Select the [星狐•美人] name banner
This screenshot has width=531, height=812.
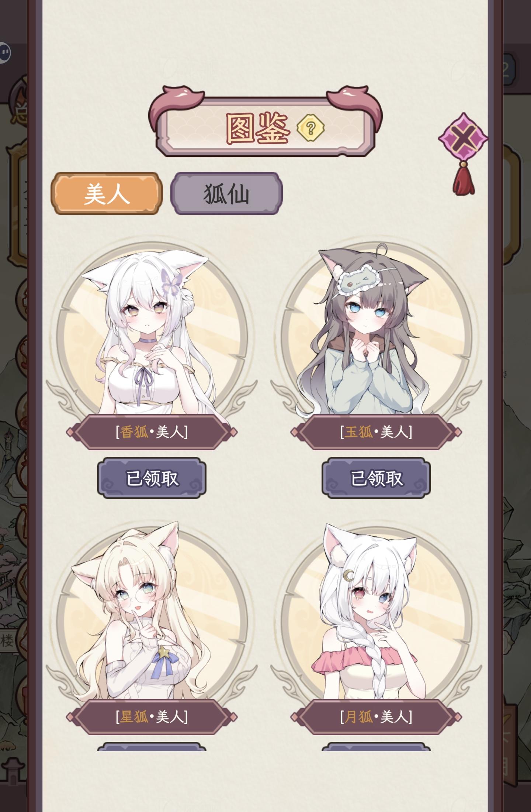[x=152, y=717]
